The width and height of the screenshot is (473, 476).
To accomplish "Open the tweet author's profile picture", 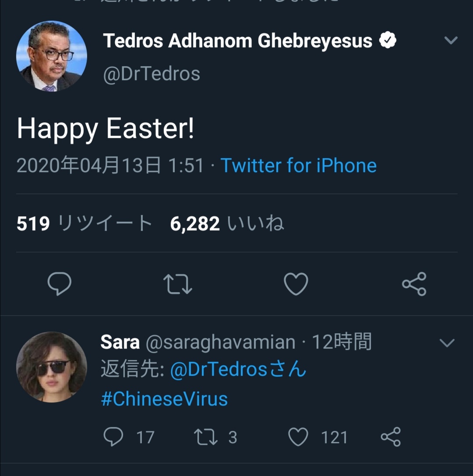I will pos(52,56).
